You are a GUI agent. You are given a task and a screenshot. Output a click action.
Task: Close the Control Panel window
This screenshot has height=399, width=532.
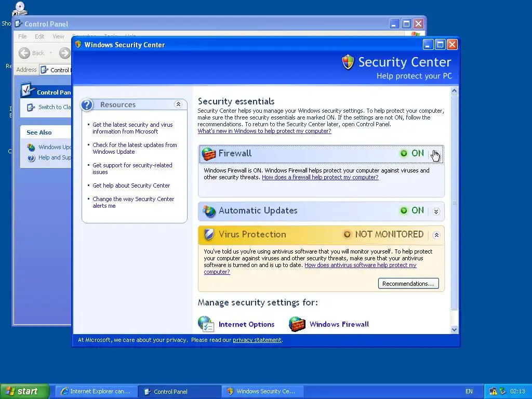click(x=419, y=24)
